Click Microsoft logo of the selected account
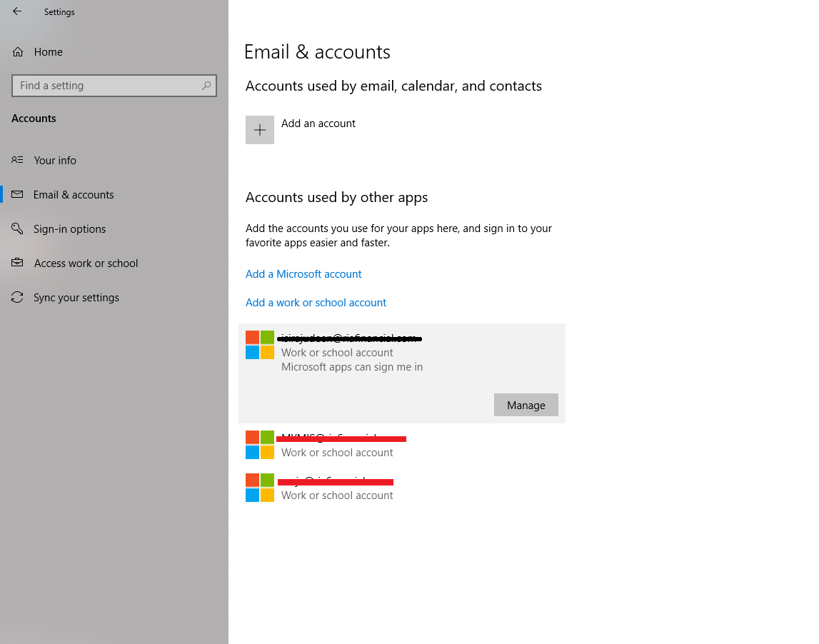The image size is (819, 644). point(260,345)
